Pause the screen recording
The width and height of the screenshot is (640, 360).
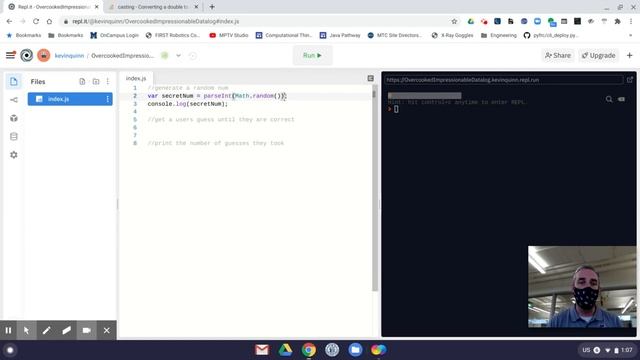pos(8,330)
